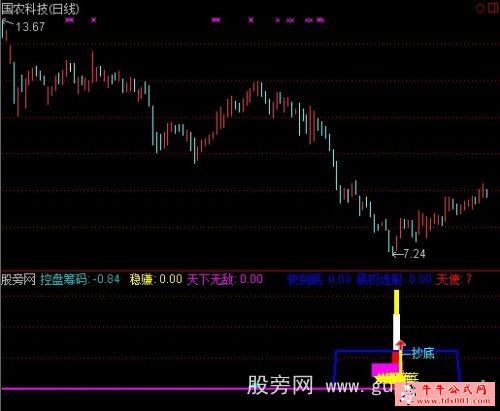
Task: Click the red upward arrow buy signal
Action: [x=400, y=345]
